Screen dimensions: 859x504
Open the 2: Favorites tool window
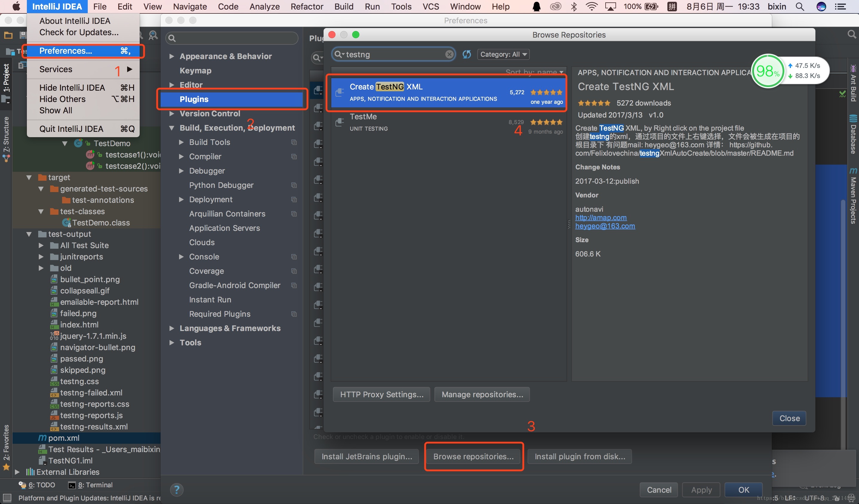[6, 447]
